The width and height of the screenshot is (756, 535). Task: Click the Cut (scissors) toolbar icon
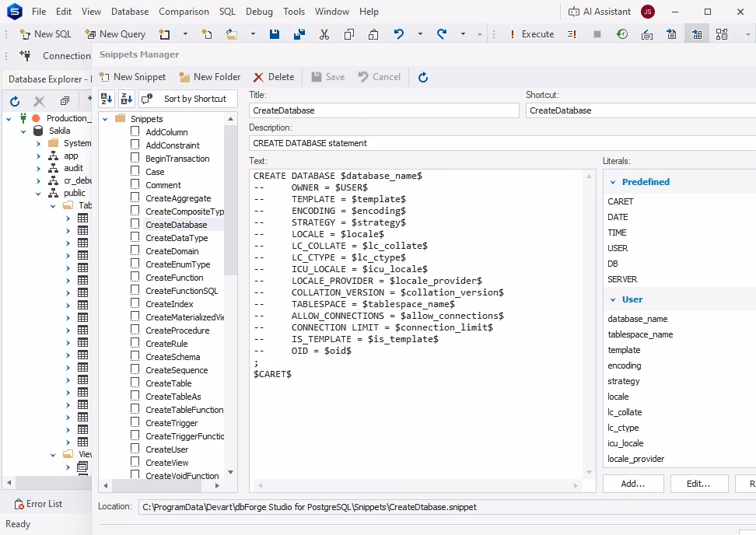coord(324,34)
